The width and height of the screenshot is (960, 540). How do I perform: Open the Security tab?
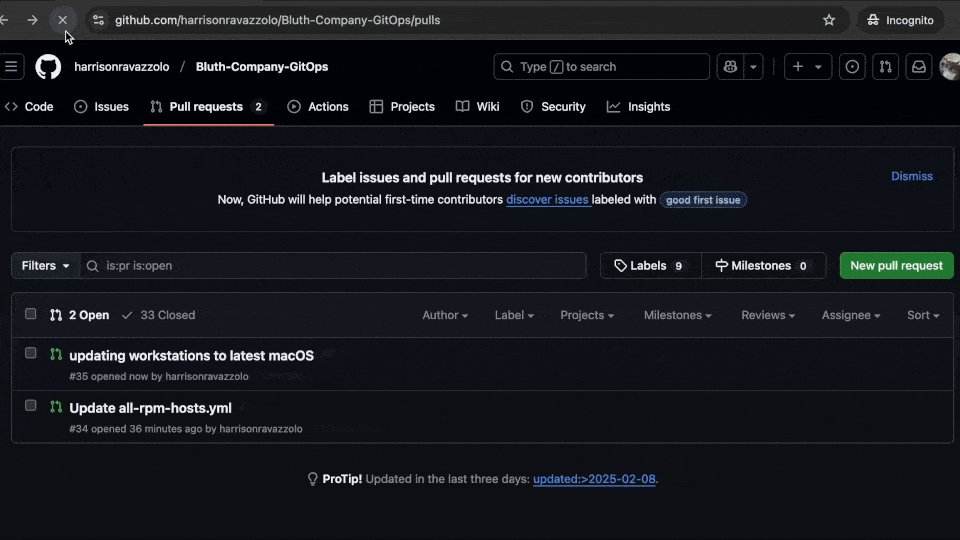(x=553, y=107)
